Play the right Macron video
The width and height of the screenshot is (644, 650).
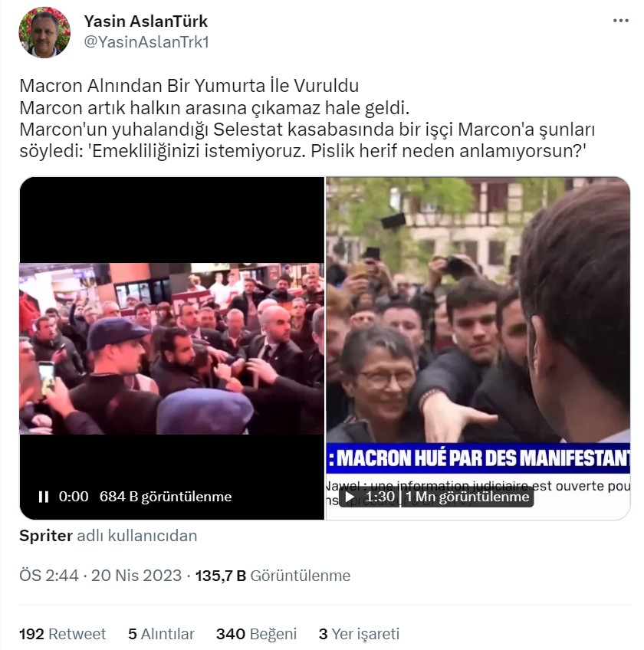[349, 497]
